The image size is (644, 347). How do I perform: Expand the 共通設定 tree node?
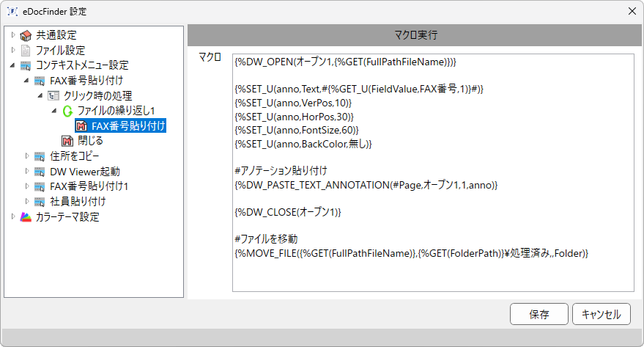click(x=13, y=35)
